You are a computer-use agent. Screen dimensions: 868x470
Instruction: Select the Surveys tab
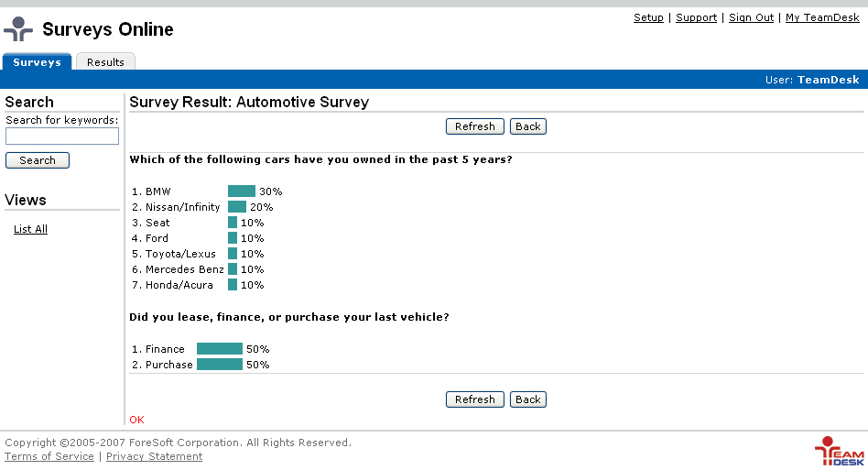[x=37, y=62]
